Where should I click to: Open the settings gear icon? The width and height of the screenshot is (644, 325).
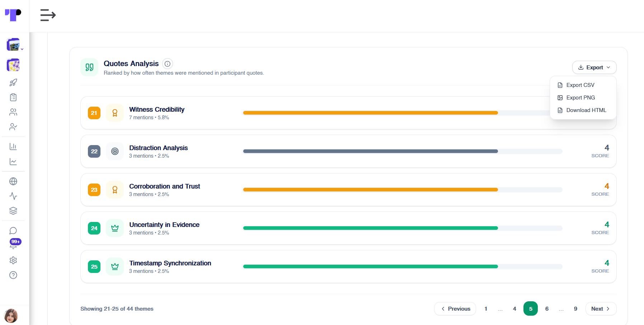click(13, 260)
